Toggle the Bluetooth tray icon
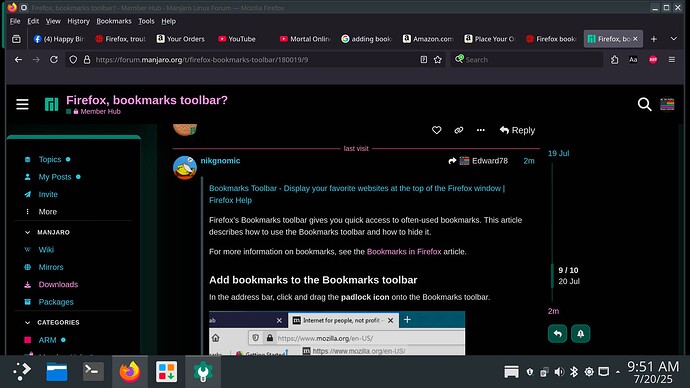Image resolution: width=690 pixels, height=388 pixels. (x=574, y=372)
